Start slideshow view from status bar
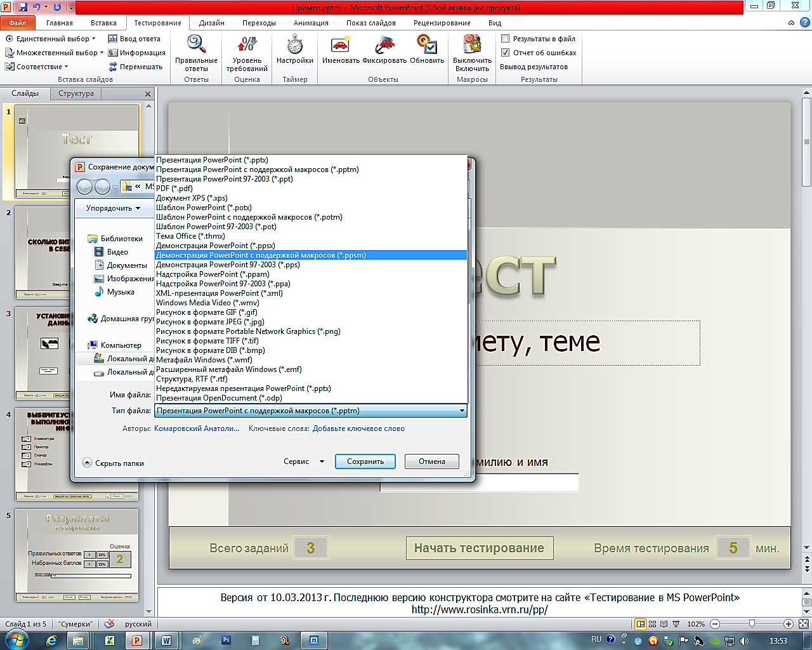The height and width of the screenshot is (650, 812). coord(676,624)
